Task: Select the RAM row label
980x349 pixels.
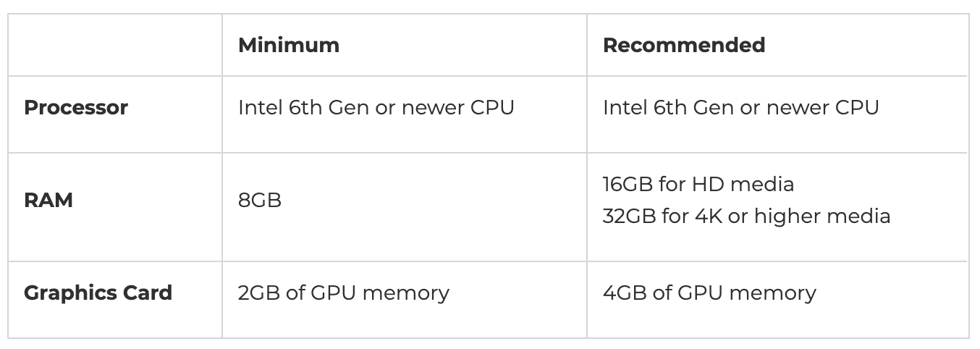Action: click(x=48, y=200)
